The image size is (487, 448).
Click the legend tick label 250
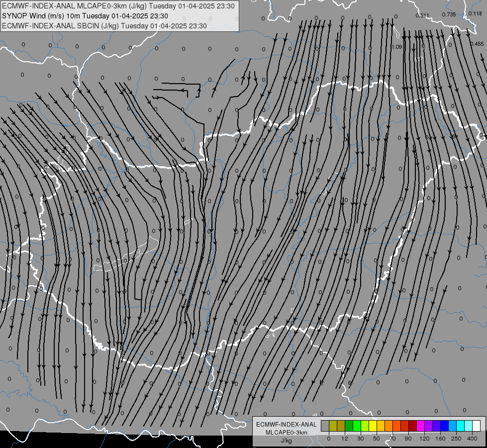pos(457,439)
